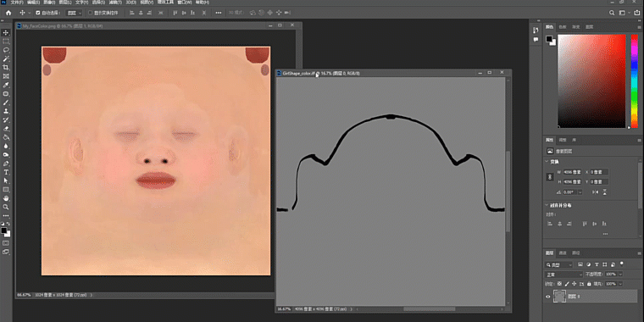Screen dimensions: 644x322
Task: Select the Paint Bucket tool
Action: (6, 137)
